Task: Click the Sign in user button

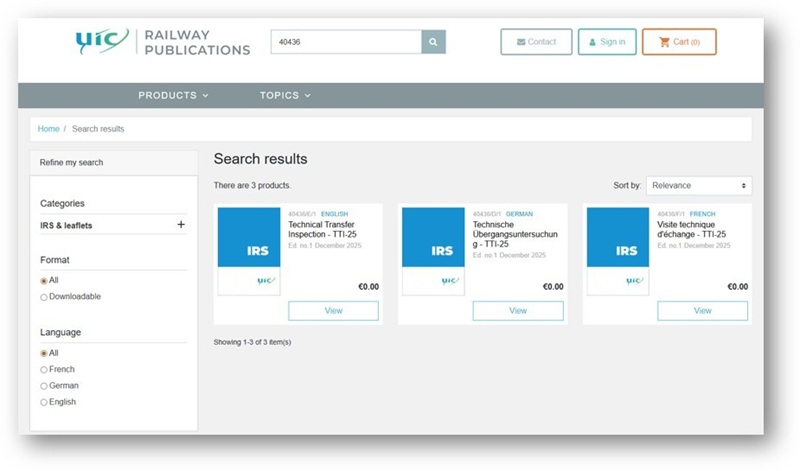Action: (607, 42)
